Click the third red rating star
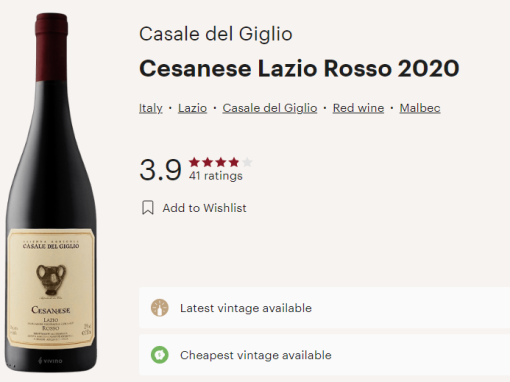This screenshot has width=510, height=382. [221, 162]
